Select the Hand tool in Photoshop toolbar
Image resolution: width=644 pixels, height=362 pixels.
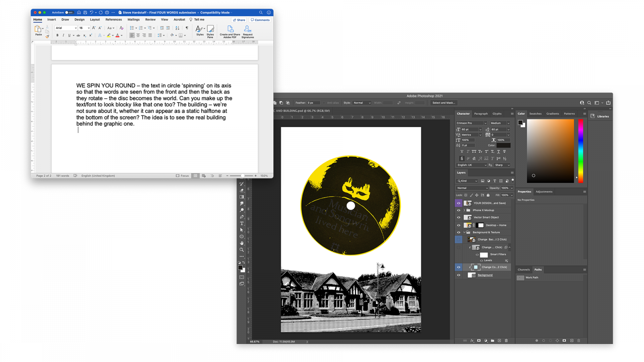point(242,243)
